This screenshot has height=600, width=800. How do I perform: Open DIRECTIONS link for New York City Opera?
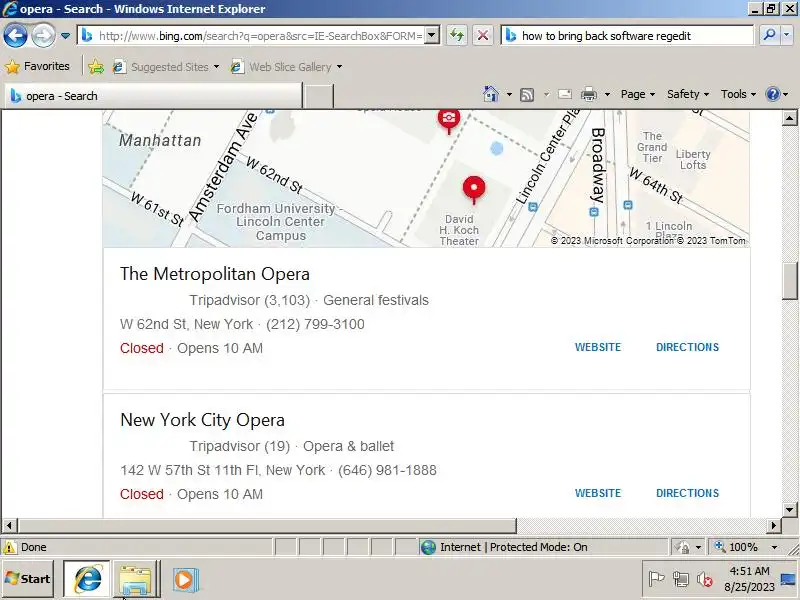click(687, 493)
